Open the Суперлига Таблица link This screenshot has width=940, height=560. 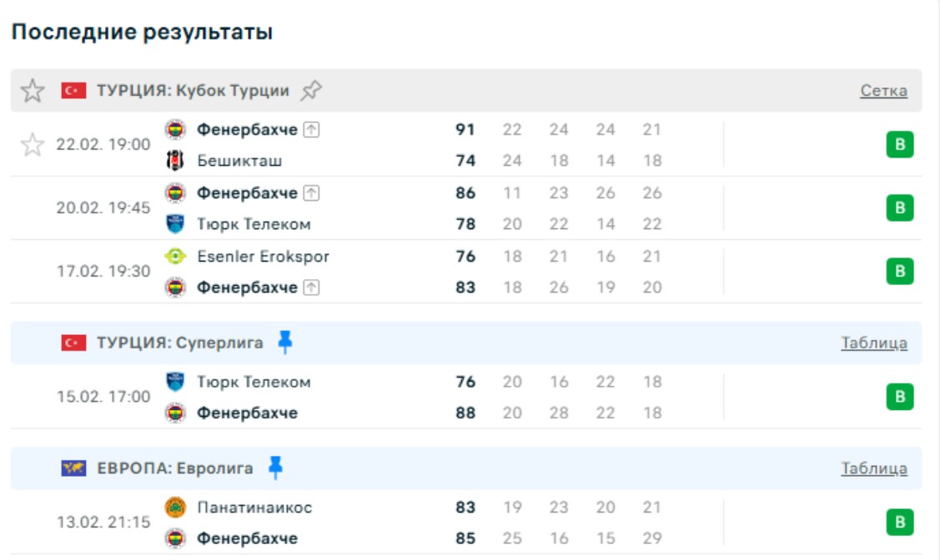873,343
